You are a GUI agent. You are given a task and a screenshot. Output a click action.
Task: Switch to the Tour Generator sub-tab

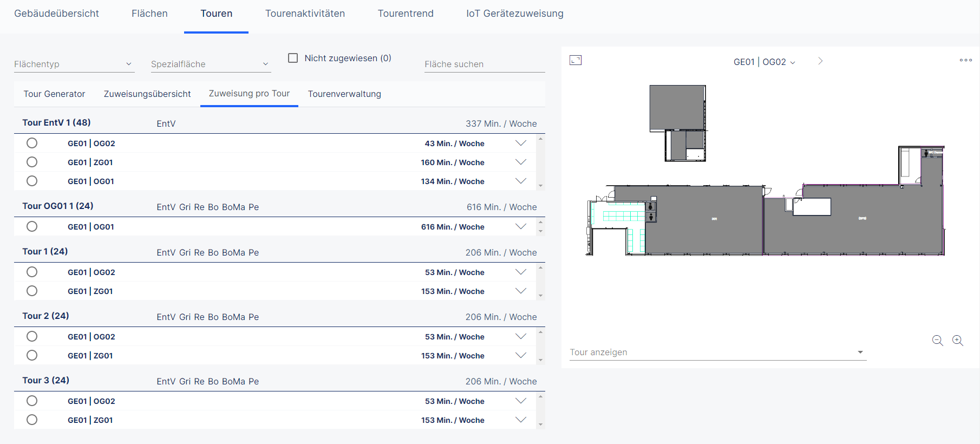(x=54, y=94)
